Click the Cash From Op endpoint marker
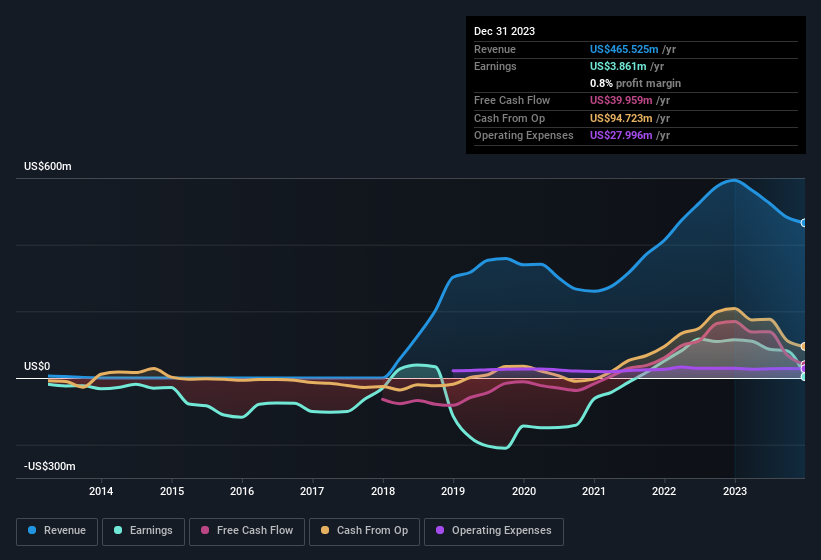The width and height of the screenshot is (821, 560). click(x=804, y=346)
